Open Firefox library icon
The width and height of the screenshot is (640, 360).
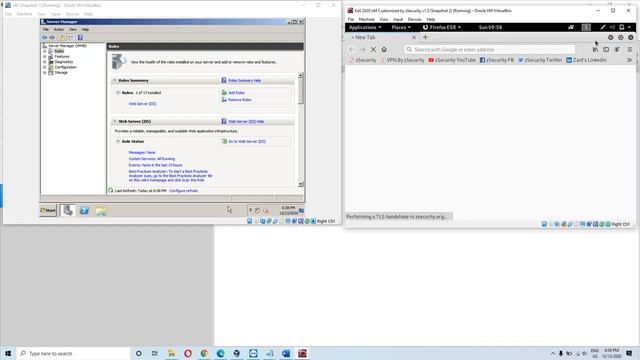point(596,49)
